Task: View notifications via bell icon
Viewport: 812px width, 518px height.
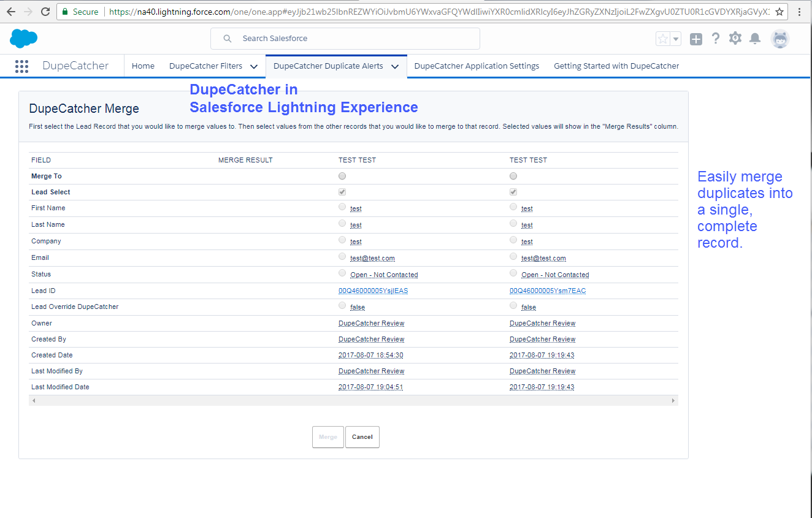Action: (755, 39)
